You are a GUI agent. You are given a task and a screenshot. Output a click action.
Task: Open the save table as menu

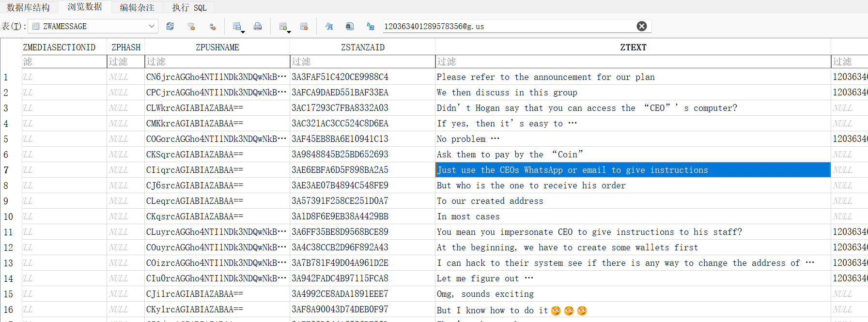click(x=238, y=27)
